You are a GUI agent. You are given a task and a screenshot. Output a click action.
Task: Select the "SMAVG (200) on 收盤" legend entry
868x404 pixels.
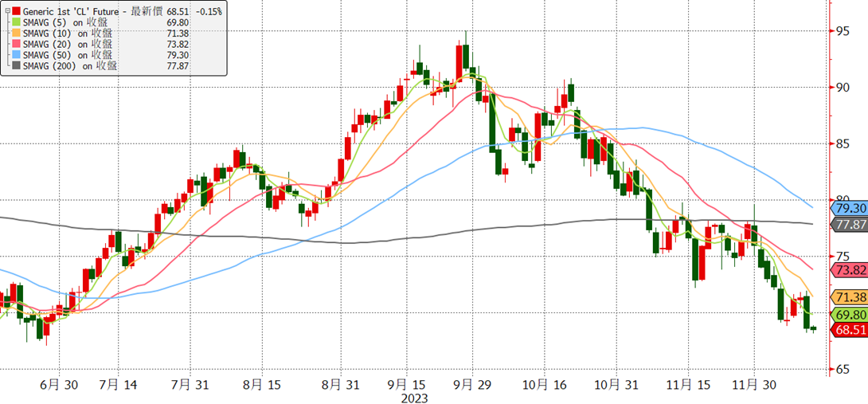pyautogui.click(x=70, y=66)
